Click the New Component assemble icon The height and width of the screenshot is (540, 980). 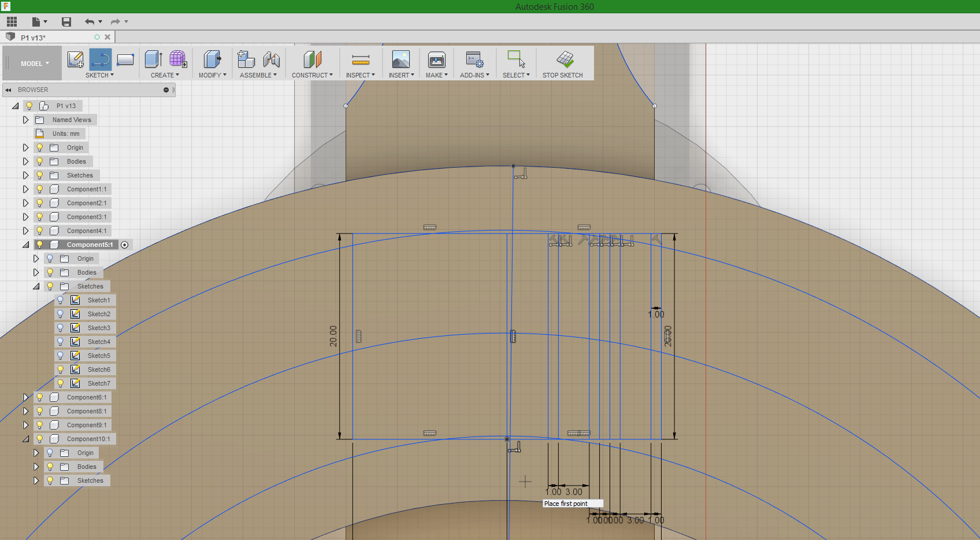(246, 59)
